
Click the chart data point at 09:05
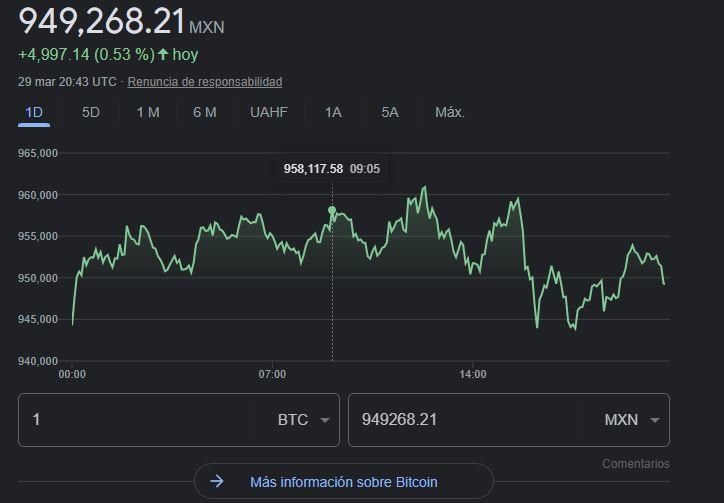click(332, 210)
